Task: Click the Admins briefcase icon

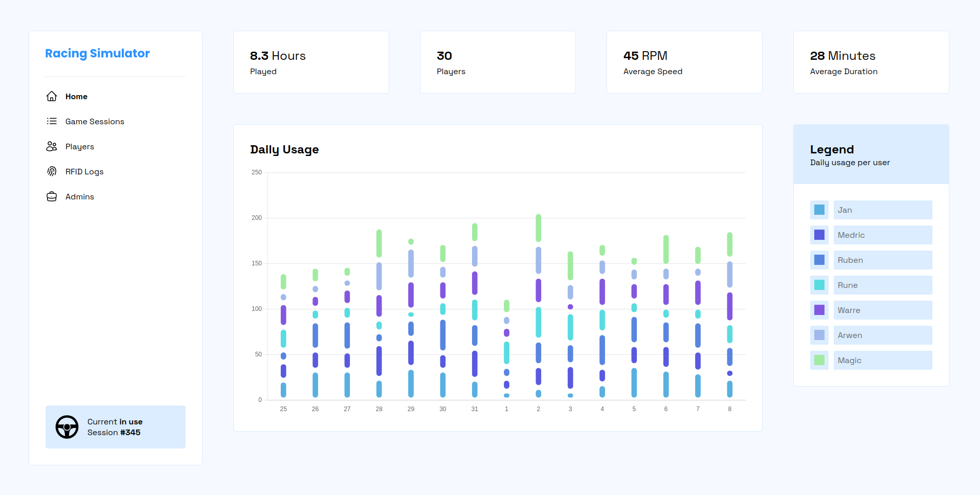Action: click(52, 196)
